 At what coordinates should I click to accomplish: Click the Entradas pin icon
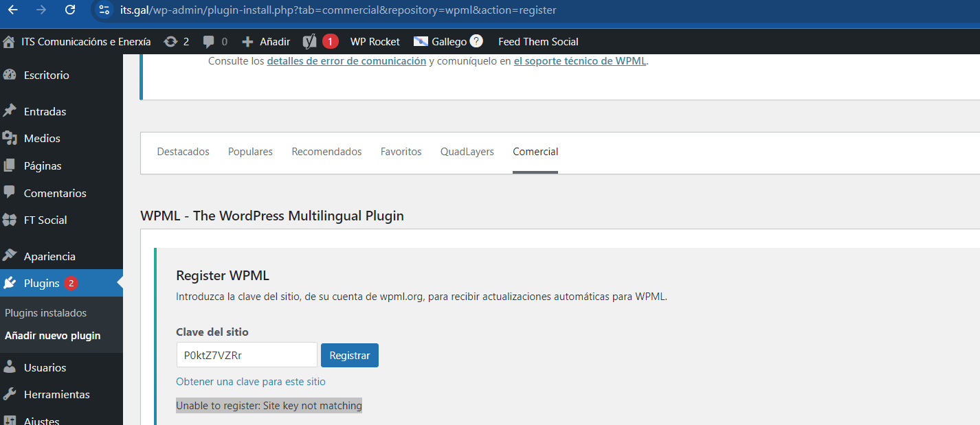pyautogui.click(x=10, y=111)
